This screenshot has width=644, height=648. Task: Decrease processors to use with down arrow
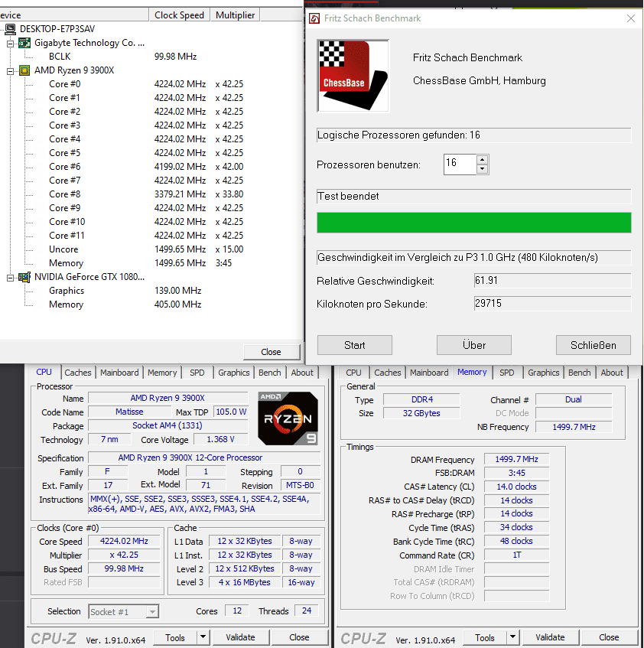click(482, 169)
